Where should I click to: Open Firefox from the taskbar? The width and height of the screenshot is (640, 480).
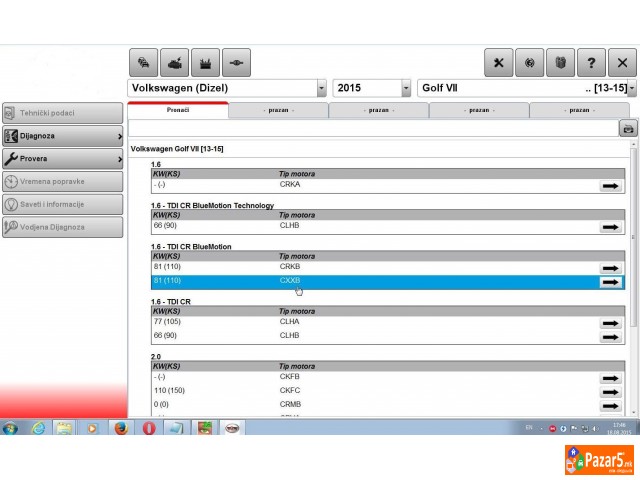pos(121,428)
